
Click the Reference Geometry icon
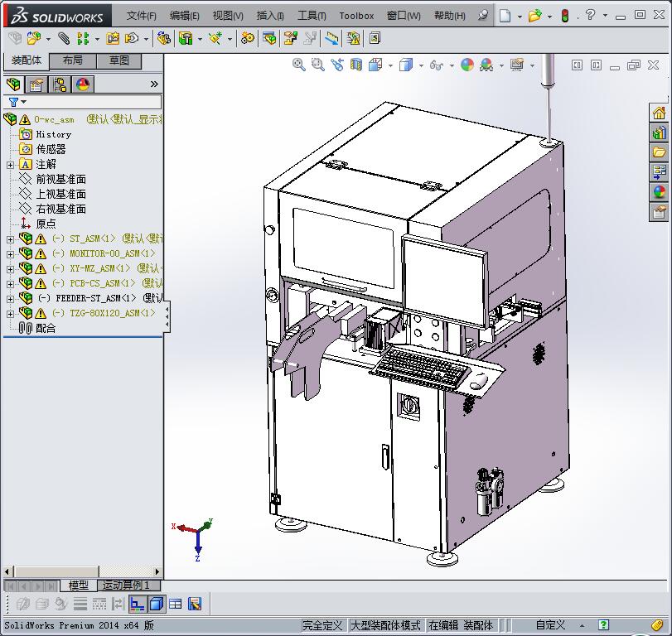tap(215, 39)
